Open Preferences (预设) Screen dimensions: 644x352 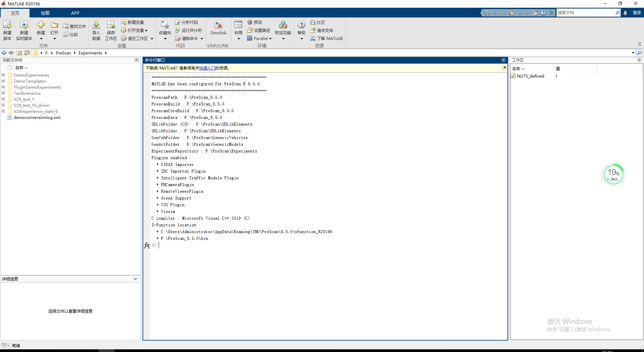click(255, 22)
